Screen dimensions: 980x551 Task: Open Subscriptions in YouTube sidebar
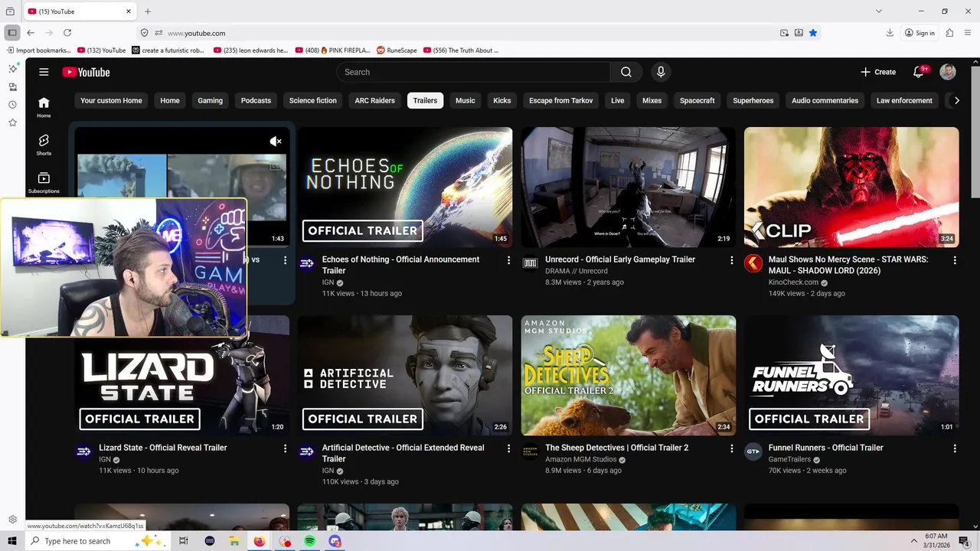tap(44, 182)
